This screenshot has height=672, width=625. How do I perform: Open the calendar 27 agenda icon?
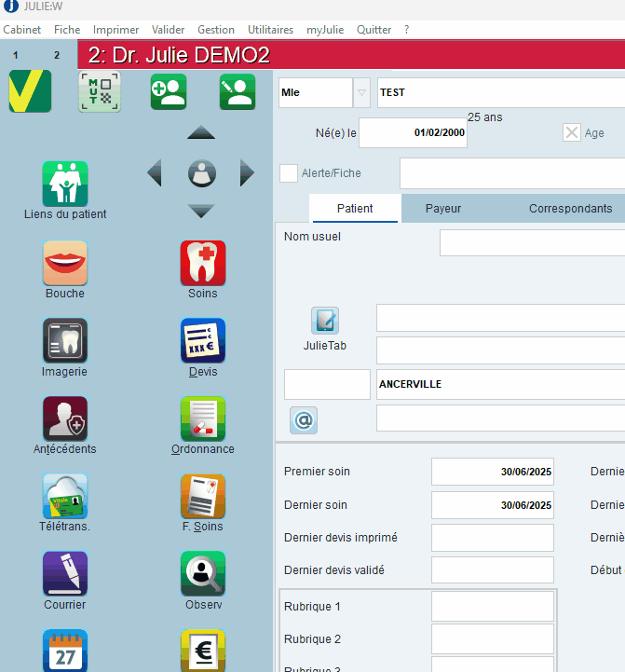pos(65,651)
